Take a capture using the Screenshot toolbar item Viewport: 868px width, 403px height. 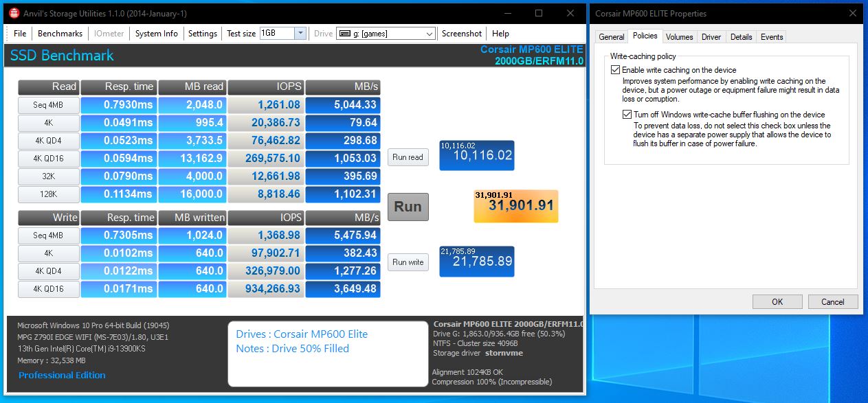(461, 33)
